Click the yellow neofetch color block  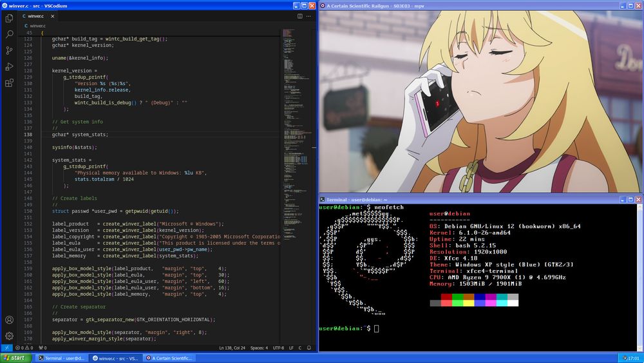(469, 303)
